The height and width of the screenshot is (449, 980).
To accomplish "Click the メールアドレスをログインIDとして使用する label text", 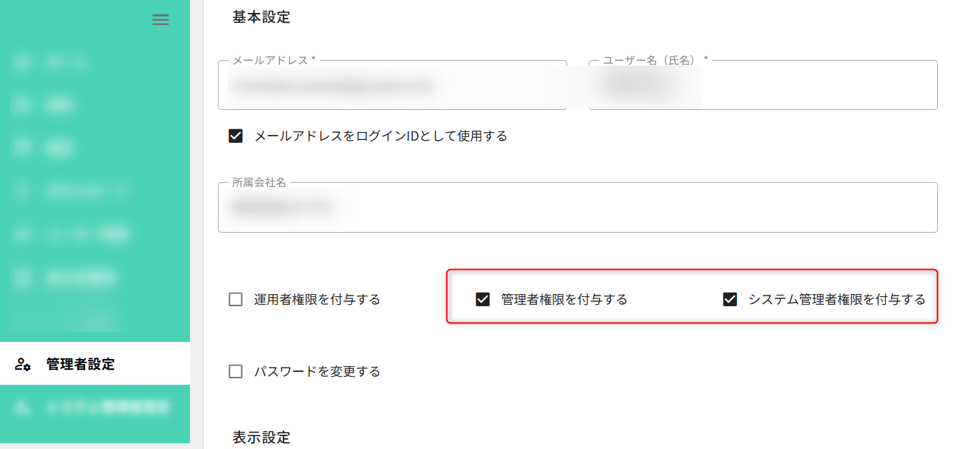I will point(381,136).
